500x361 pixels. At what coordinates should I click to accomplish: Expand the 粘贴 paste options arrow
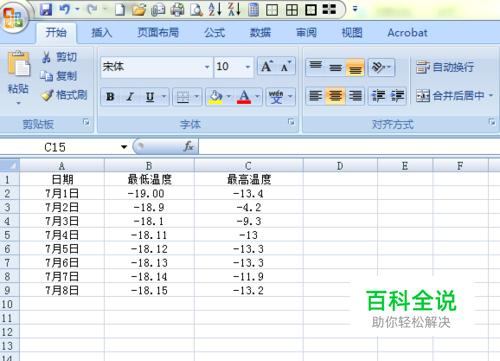pyautogui.click(x=18, y=103)
